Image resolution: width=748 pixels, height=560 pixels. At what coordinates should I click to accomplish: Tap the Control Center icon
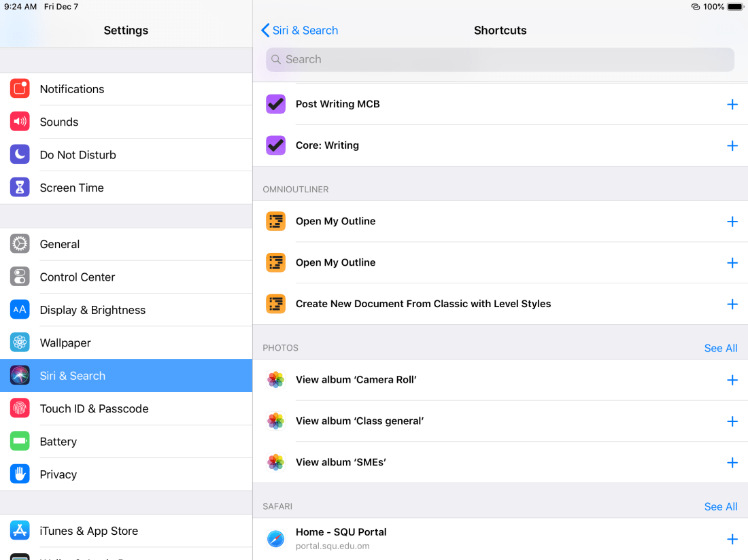pyautogui.click(x=20, y=277)
